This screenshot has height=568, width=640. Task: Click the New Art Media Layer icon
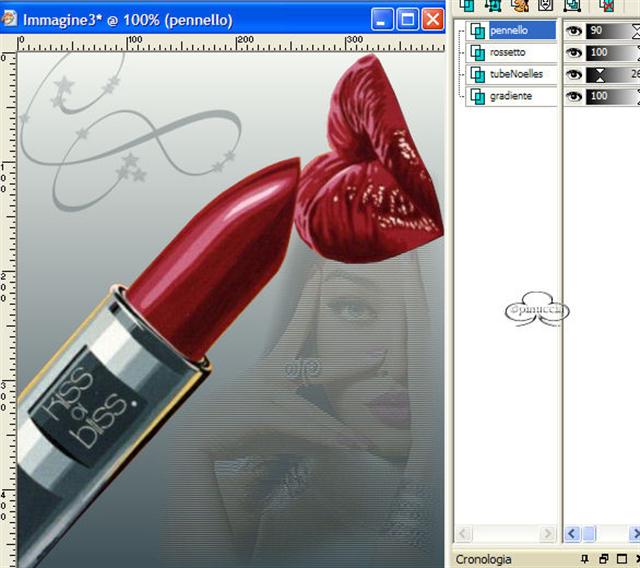tap(520, 5)
